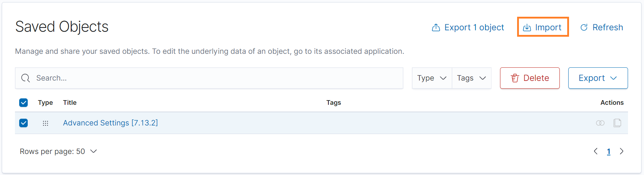The height and width of the screenshot is (175, 644).
Task: Change Rows per page setting
Action: coord(58,151)
